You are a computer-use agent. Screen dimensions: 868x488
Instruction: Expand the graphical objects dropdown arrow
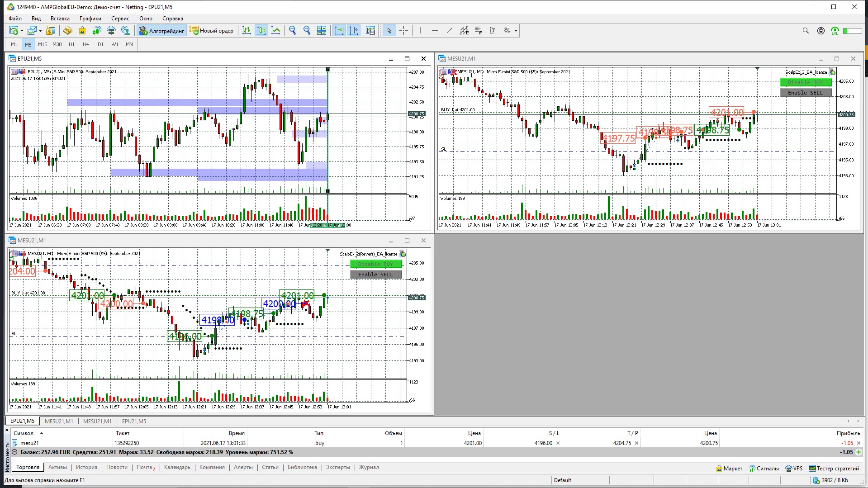(x=516, y=31)
